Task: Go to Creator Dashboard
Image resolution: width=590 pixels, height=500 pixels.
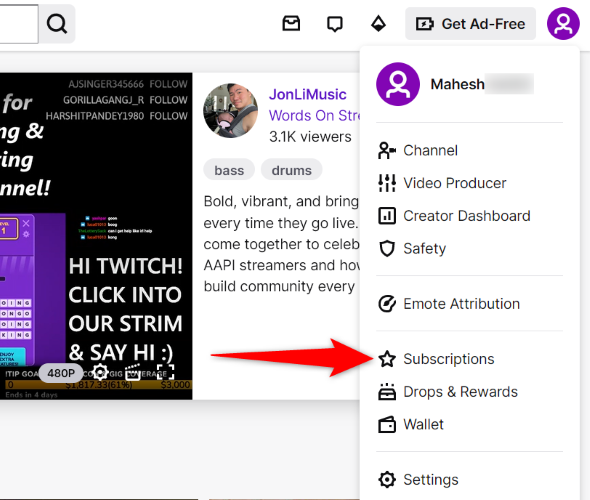Action: coord(469,216)
